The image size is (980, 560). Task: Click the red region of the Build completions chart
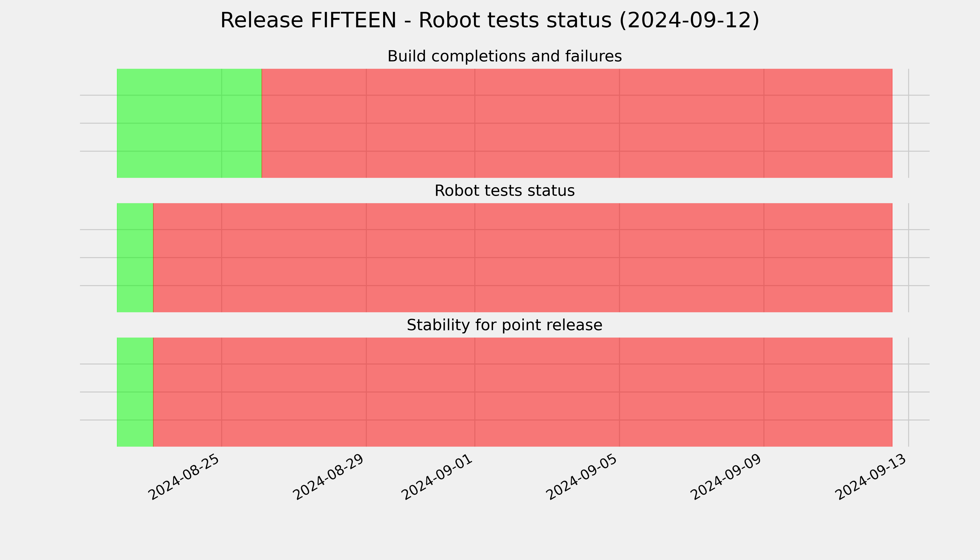tap(577, 123)
